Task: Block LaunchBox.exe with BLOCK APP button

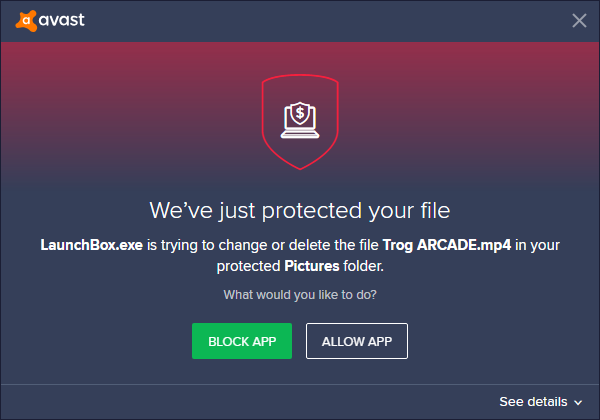Action: (x=242, y=341)
